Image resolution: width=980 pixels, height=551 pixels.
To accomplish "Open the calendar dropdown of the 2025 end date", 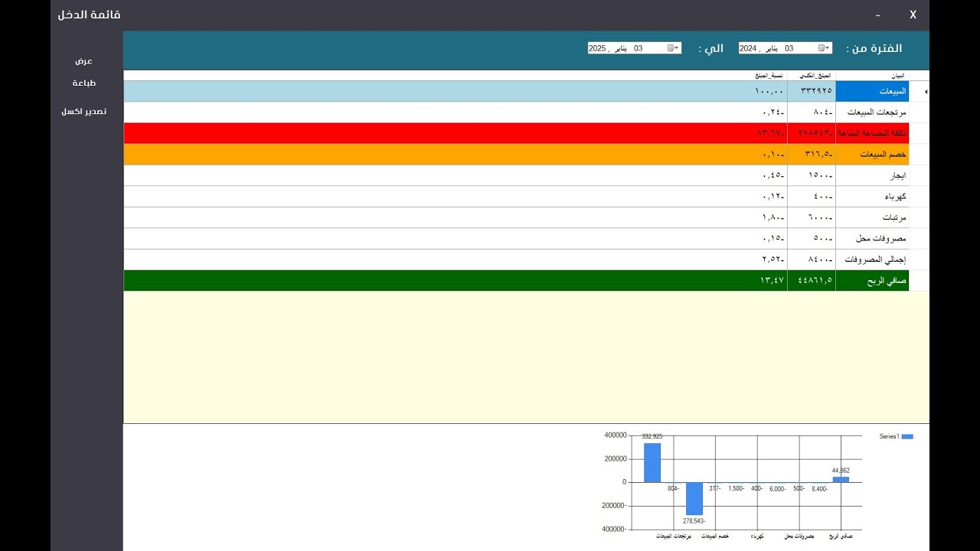I will pyautogui.click(x=673, y=48).
